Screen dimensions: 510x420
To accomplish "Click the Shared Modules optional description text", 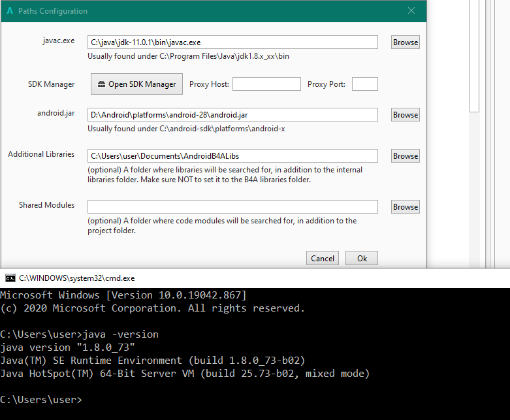I will (222, 225).
